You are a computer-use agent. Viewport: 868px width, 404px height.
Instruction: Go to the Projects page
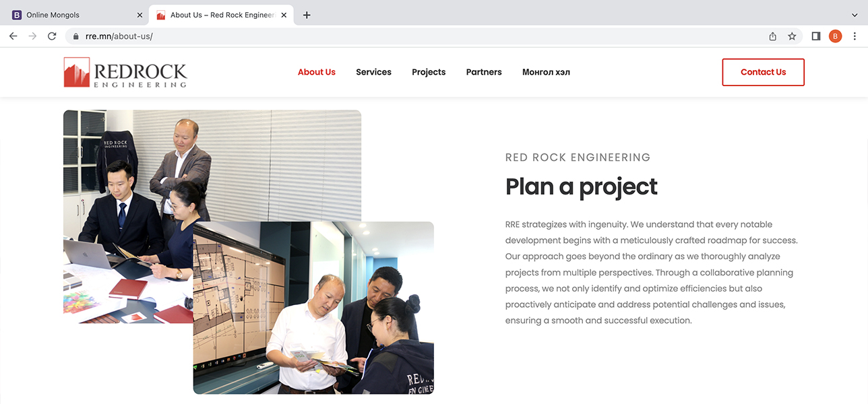pos(429,72)
